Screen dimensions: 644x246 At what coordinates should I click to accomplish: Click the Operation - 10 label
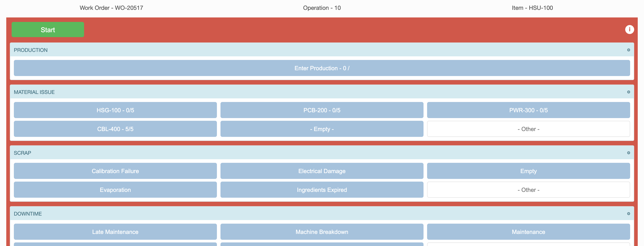(322, 8)
